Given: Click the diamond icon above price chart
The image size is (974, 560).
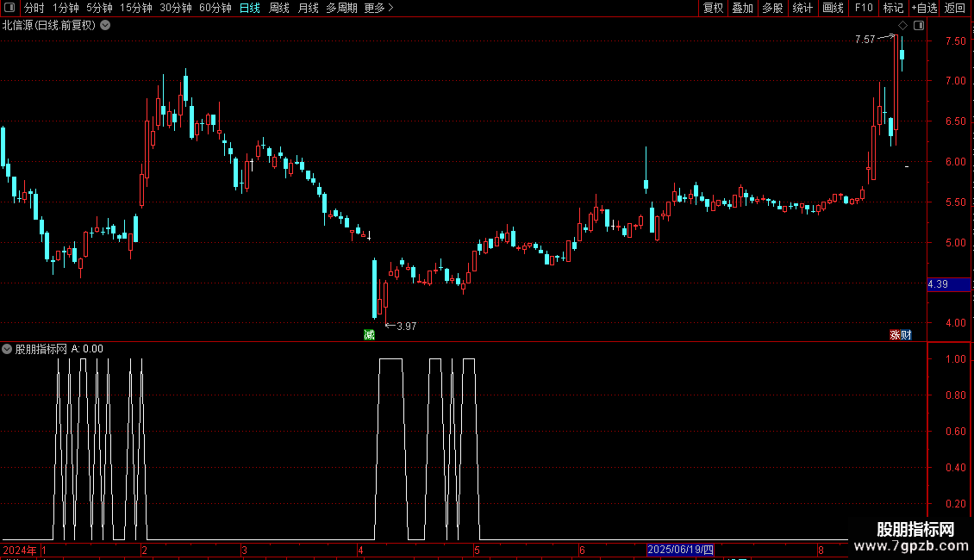Looking at the screenshot, I should tap(902, 26).
